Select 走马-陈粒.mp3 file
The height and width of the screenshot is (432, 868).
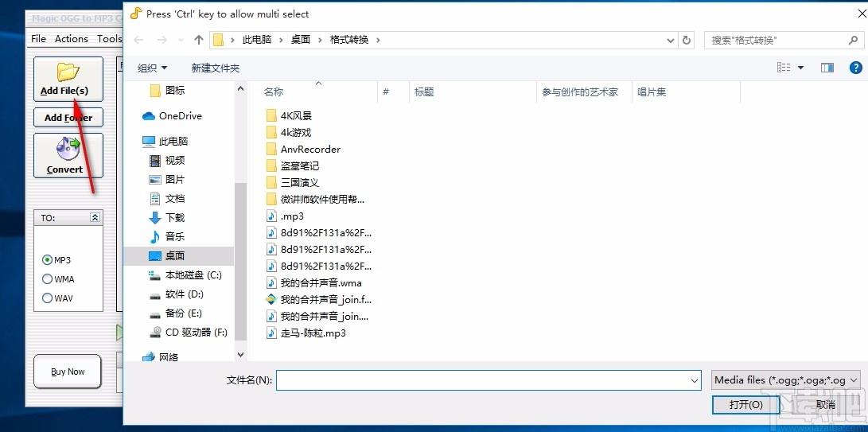pos(306,333)
